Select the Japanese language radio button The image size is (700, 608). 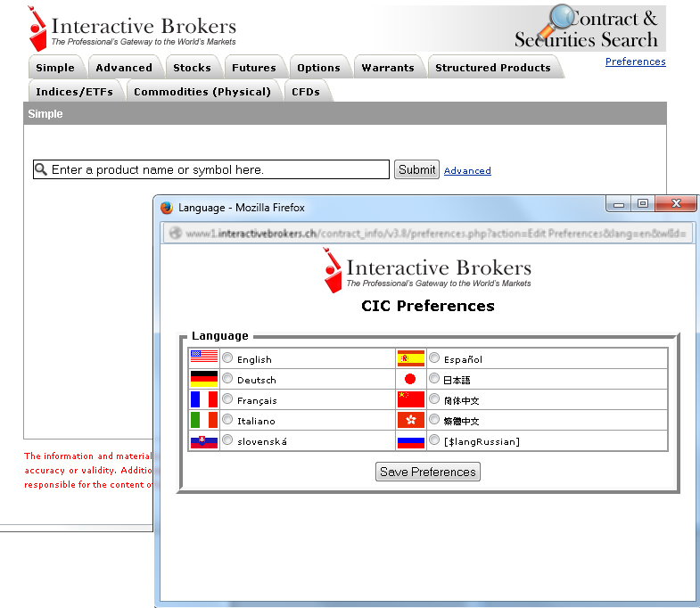[434, 378]
